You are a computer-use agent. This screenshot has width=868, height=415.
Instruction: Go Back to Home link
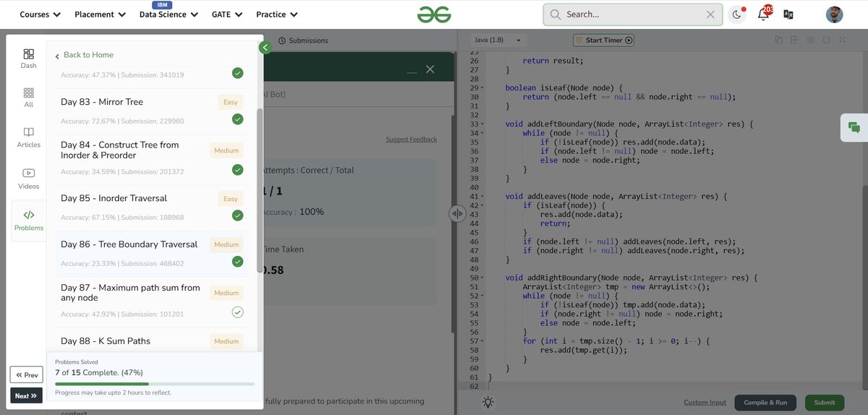84,55
